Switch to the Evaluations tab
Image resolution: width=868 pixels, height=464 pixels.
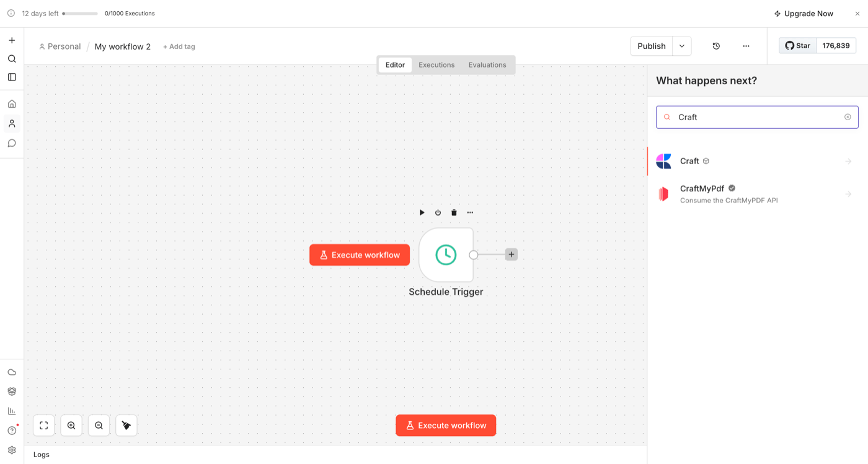coord(487,65)
